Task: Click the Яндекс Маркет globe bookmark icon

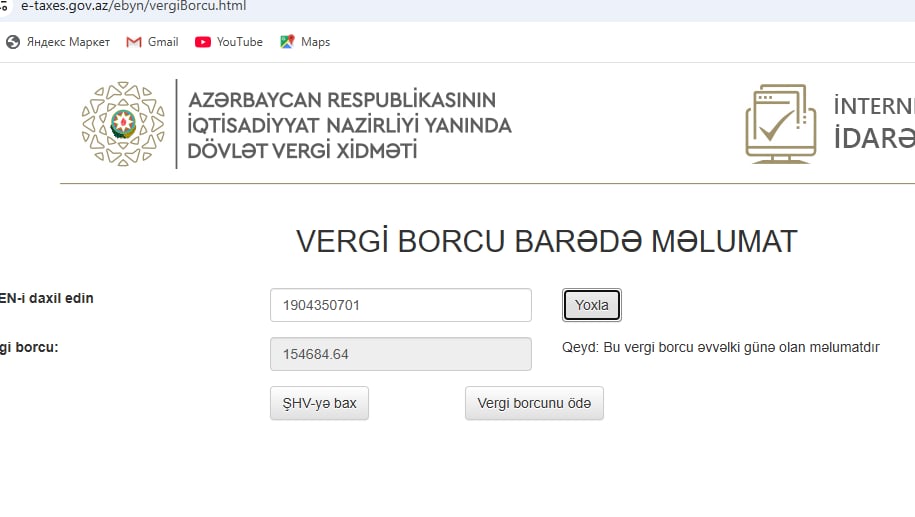Action: pos(13,42)
